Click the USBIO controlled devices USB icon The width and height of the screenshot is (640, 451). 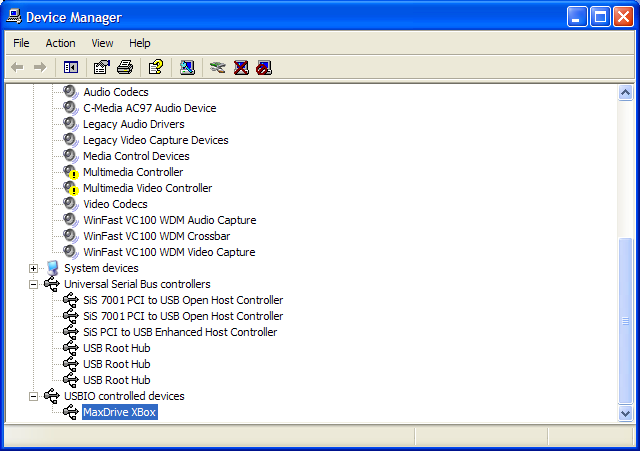click(x=52, y=395)
